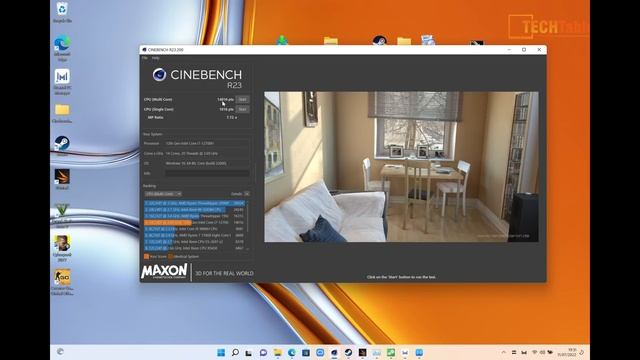Select the third ranking row, Threadripper 1950

(194, 216)
